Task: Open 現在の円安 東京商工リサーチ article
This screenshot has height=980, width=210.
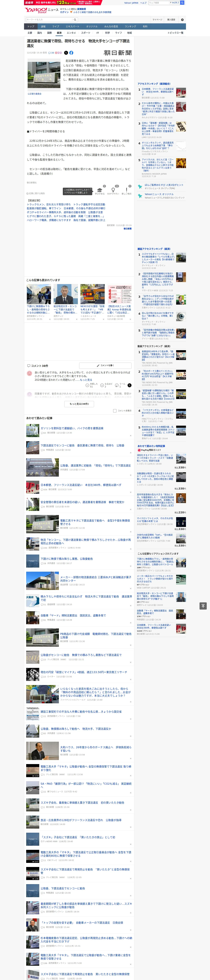Action: [84, 672]
